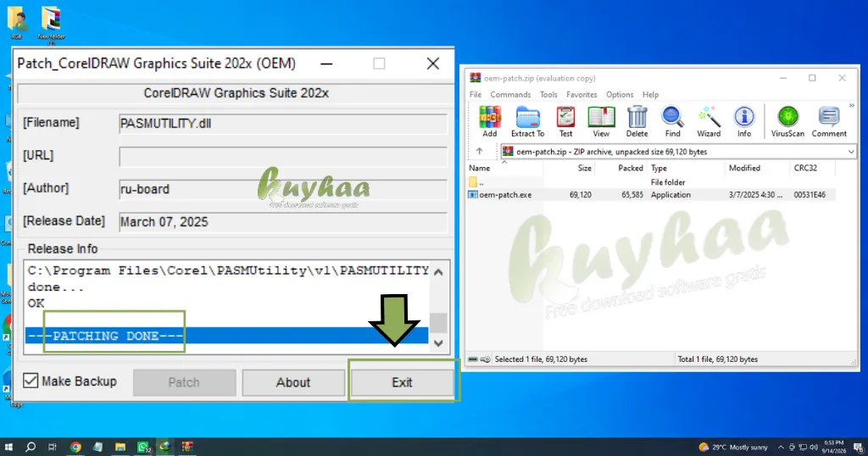Go up one folder level in WinRAR
868x456 pixels.
(480, 151)
